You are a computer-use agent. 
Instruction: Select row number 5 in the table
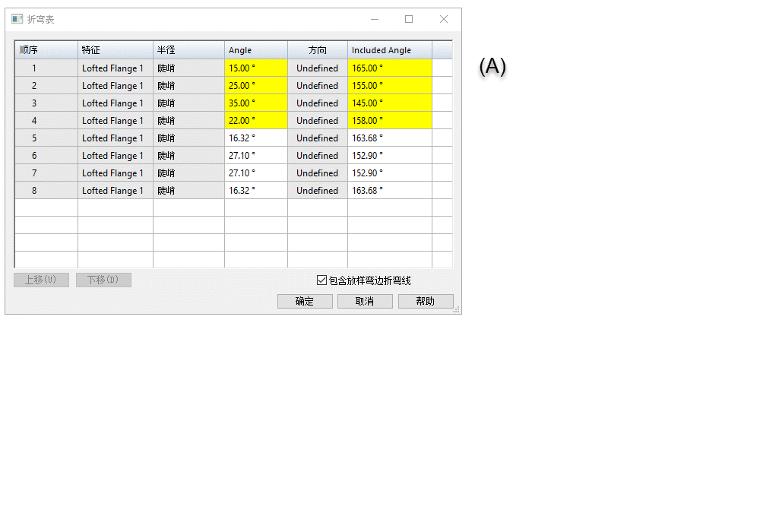(34, 138)
